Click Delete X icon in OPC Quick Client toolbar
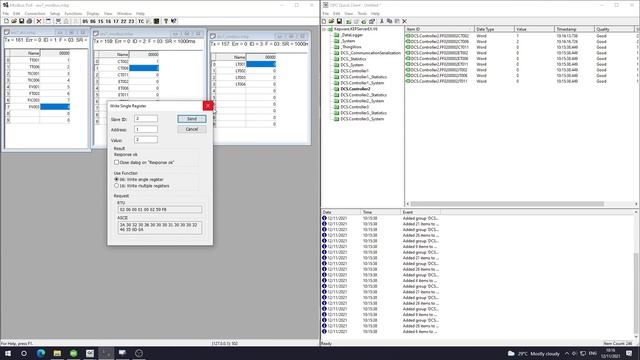This screenshot has height=360, width=640. pos(404,21)
